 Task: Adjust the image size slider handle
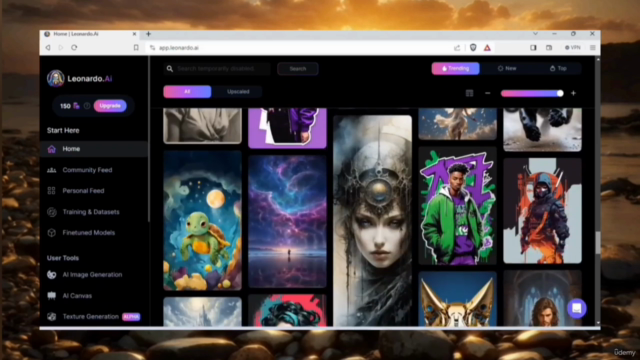tap(560, 93)
